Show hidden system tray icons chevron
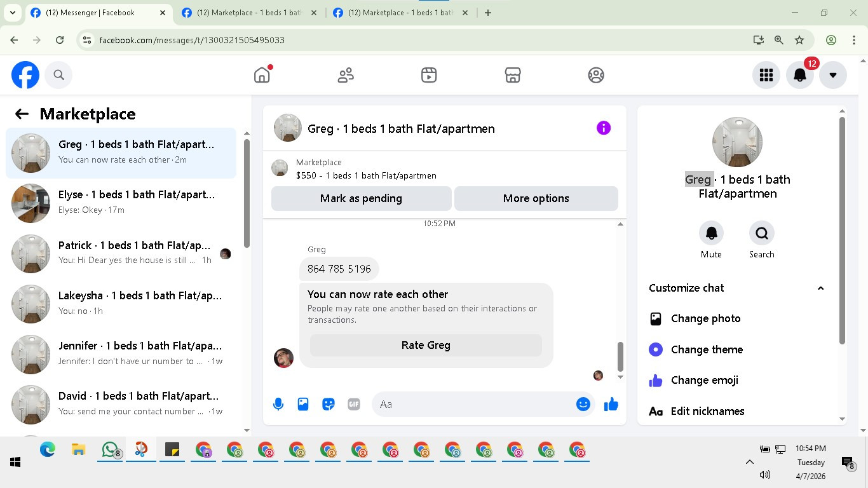Viewport: 868px width, 488px height. [x=749, y=462]
